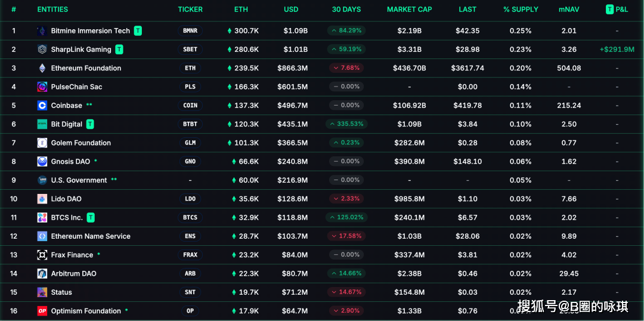The width and height of the screenshot is (644, 321).
Task: Click the Ethereum Foundation diamond logo
Action: (x=42, y=68)
